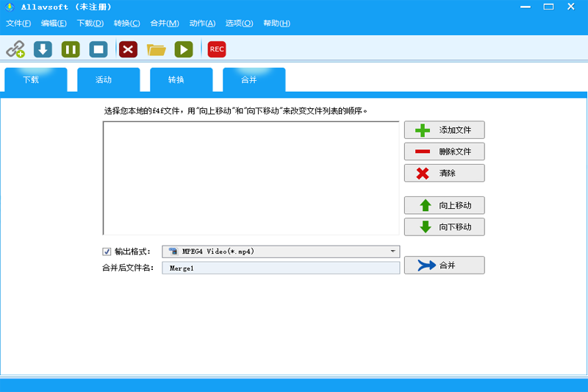The image size is (588, 392).
Task: Click the Merge1 file name field
Action: (281, 268)
